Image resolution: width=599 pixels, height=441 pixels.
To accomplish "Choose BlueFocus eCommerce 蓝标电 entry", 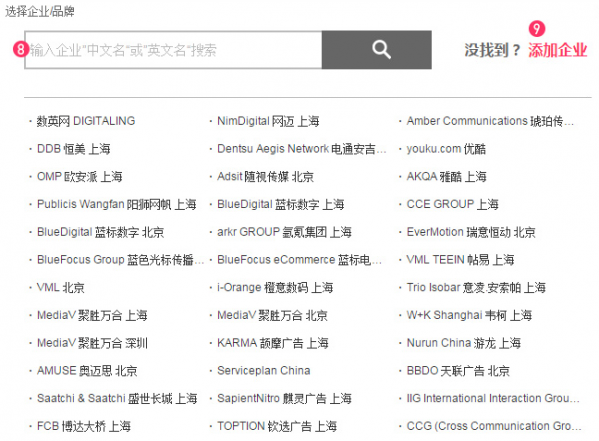I will coord(300,260).
